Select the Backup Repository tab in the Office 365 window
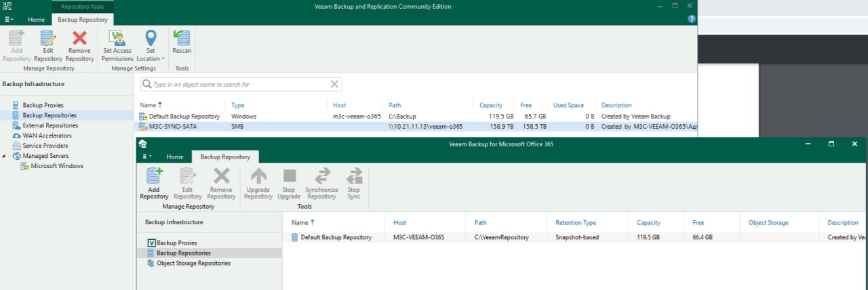 225,157
